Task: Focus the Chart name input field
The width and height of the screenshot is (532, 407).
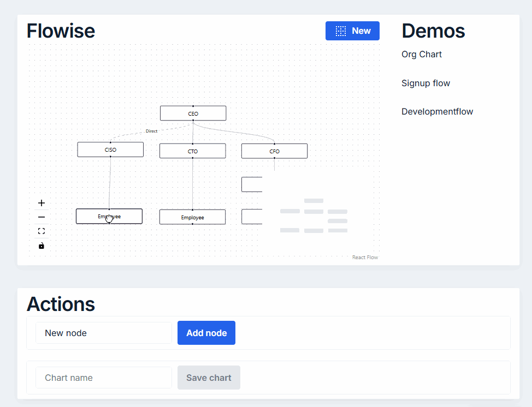Action: 103,378
